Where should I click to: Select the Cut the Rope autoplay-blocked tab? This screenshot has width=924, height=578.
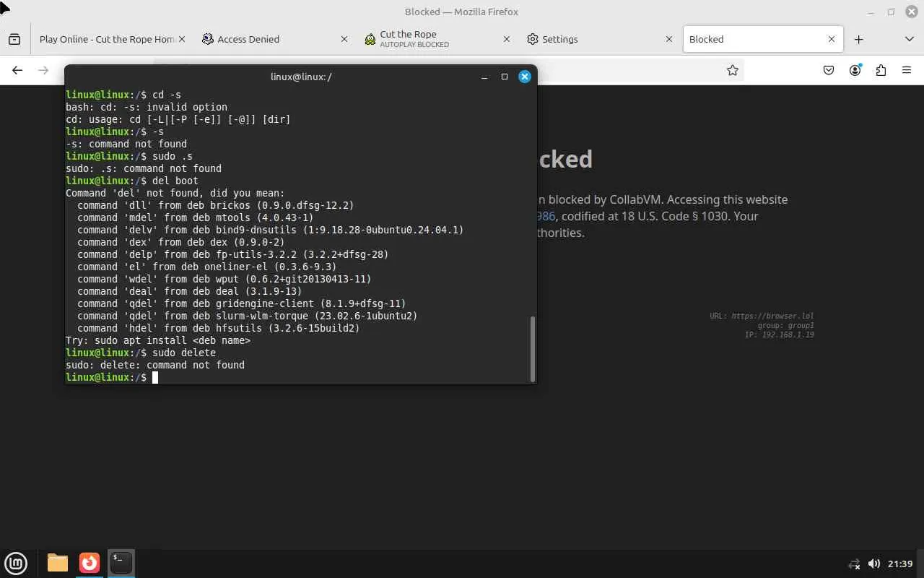[x=437, y=39]
